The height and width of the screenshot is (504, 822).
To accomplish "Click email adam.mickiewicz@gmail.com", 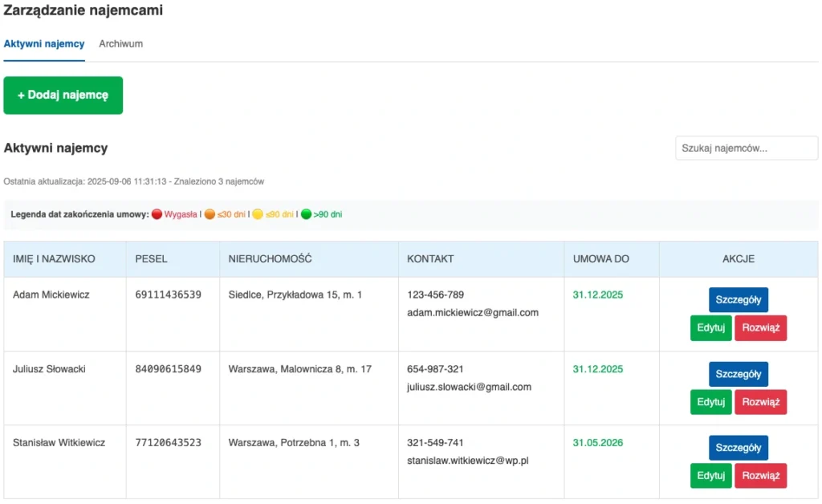I will click(x=472, y=313).
